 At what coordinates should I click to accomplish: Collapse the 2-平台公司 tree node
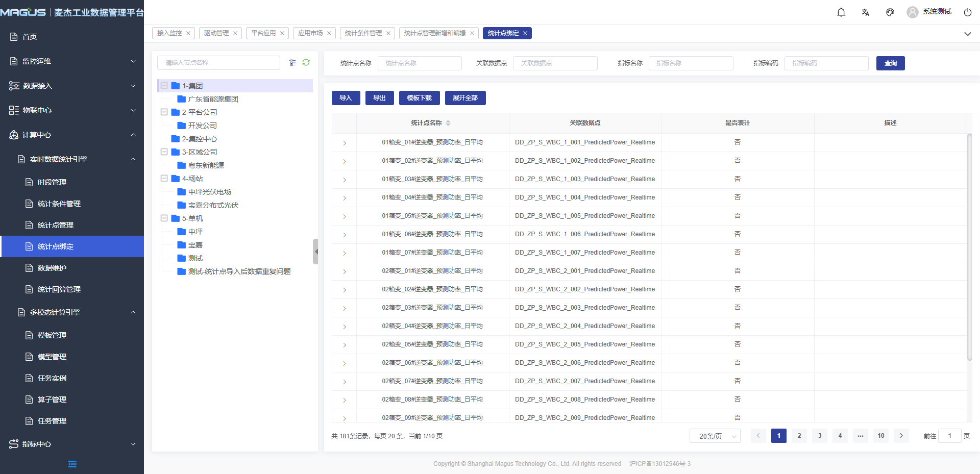[164, 112]
